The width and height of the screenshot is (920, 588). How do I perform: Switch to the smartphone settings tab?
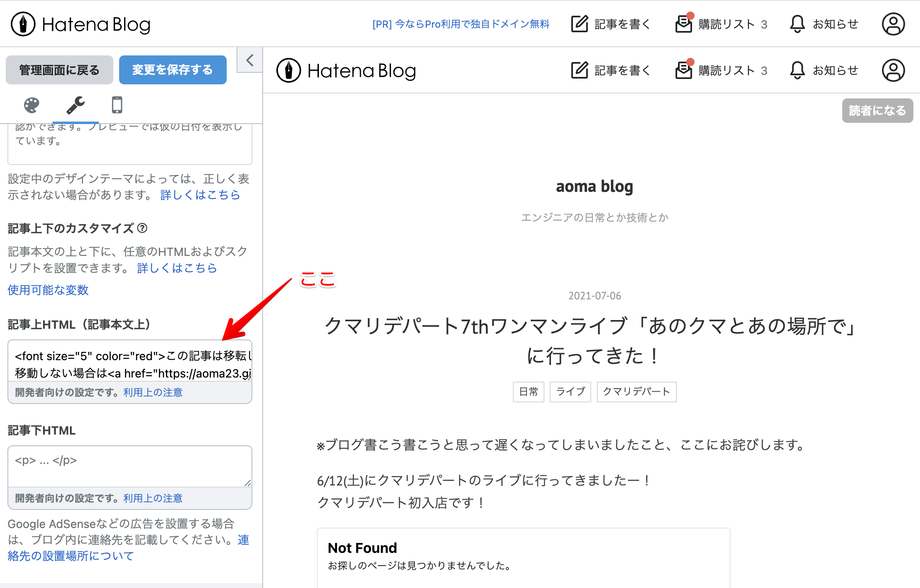pyautogui.click(x=117, y=105)
